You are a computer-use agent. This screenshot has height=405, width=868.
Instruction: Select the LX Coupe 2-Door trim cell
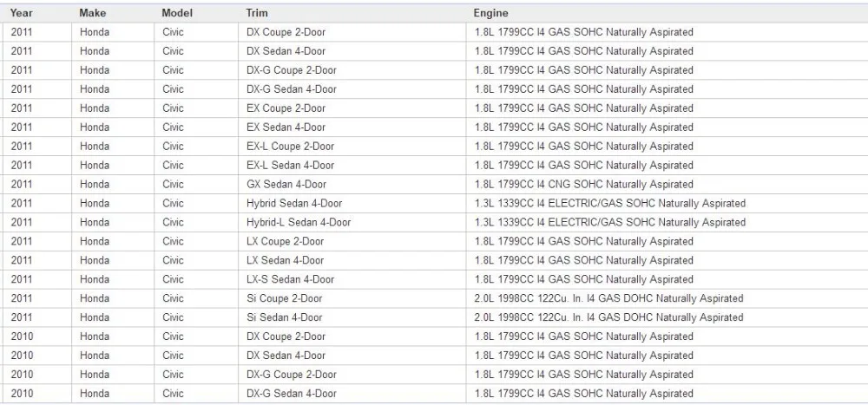click(x=352, y=241)
